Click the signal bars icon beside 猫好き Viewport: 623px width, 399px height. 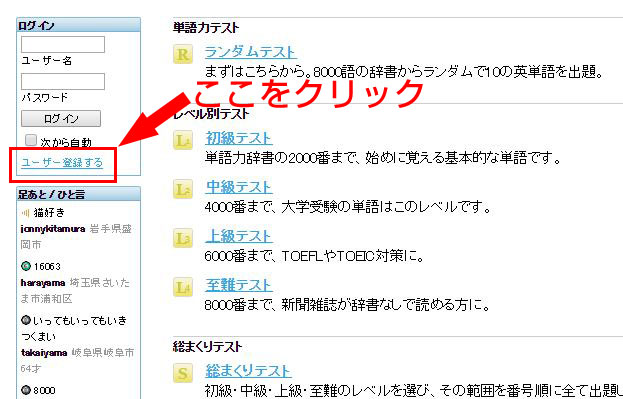tap(25, 213)
